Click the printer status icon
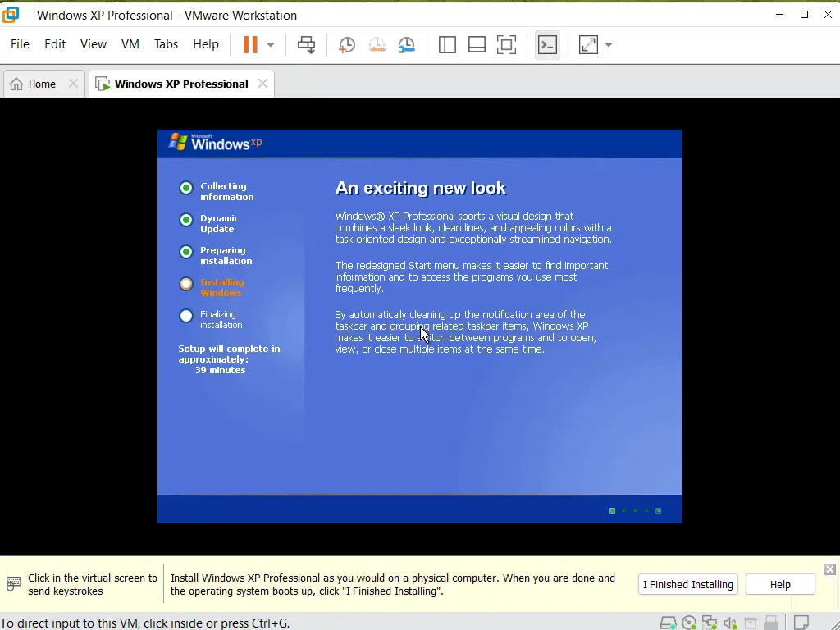 coord(751,623)
